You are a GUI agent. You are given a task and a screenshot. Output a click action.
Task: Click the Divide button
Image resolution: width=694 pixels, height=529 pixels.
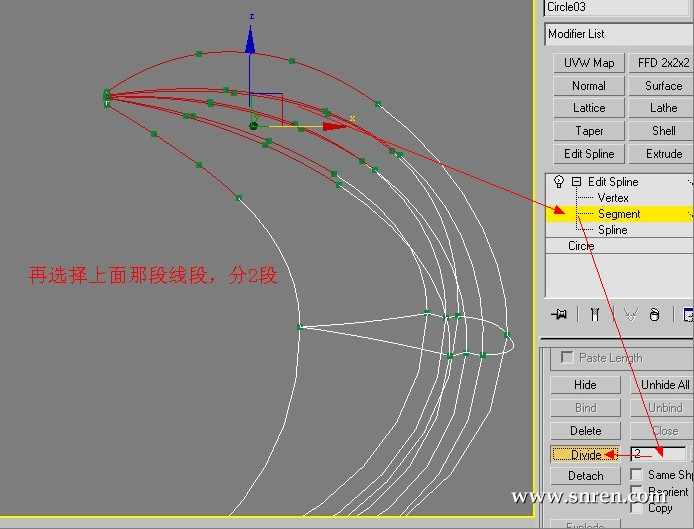pos(585,455)
